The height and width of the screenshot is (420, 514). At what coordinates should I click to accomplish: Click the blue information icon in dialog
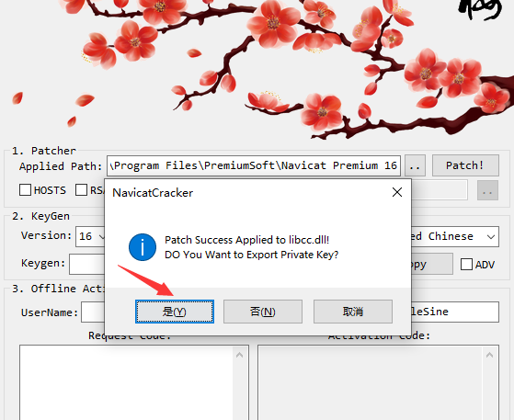click(143, 247)
